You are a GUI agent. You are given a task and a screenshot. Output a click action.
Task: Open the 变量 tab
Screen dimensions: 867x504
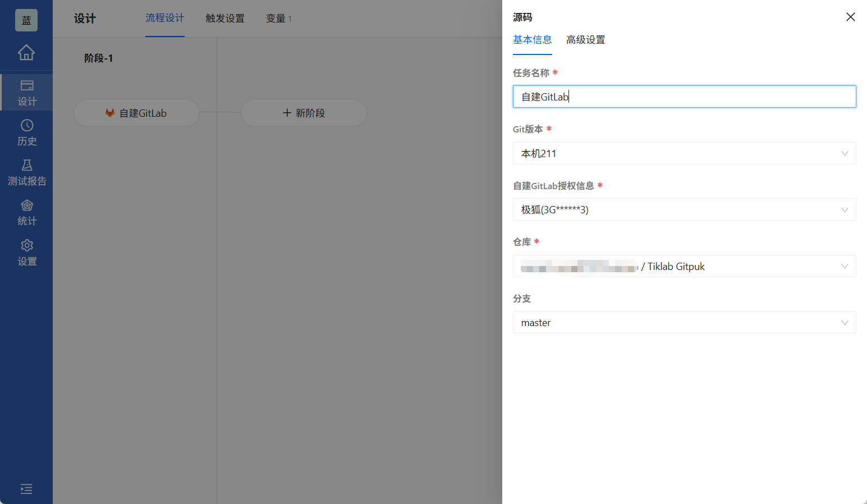click(x=276, y=18)
